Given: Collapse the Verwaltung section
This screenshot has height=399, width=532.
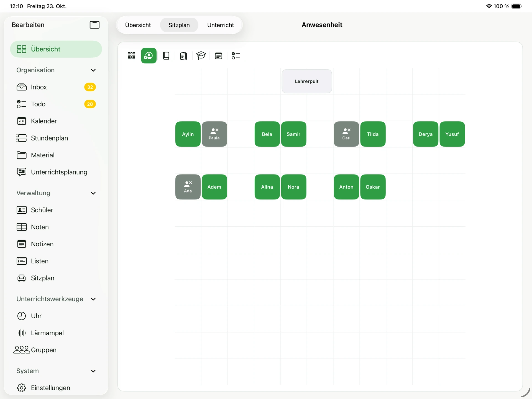Looking at the screenshot, I should 93,193.
